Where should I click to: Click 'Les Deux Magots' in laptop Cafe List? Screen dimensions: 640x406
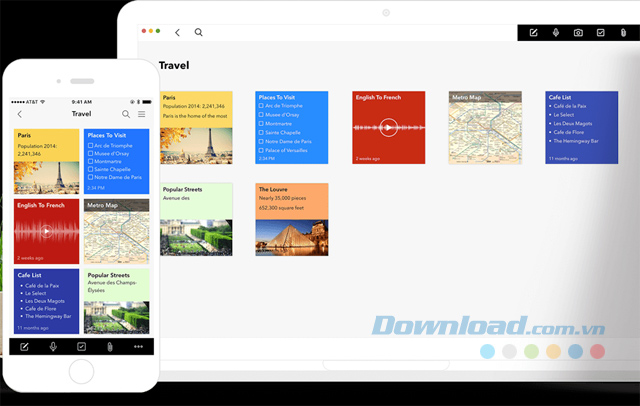573,123
